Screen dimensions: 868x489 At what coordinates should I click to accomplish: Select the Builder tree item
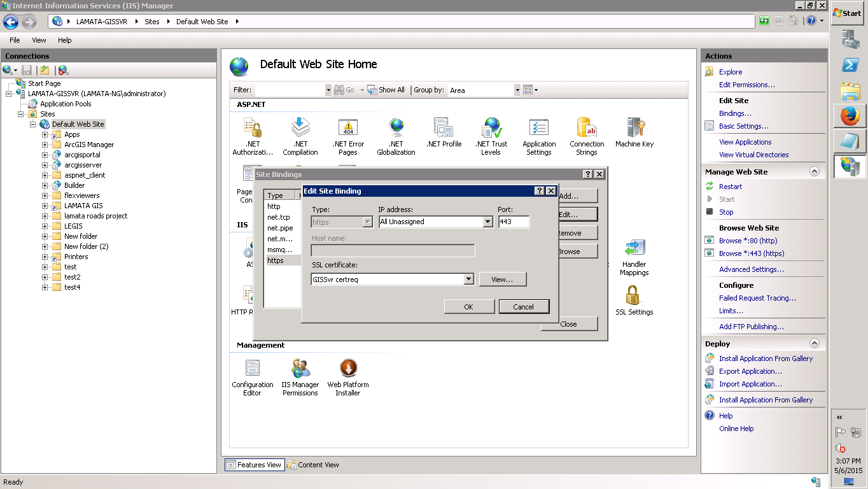(x=74, y=185)
